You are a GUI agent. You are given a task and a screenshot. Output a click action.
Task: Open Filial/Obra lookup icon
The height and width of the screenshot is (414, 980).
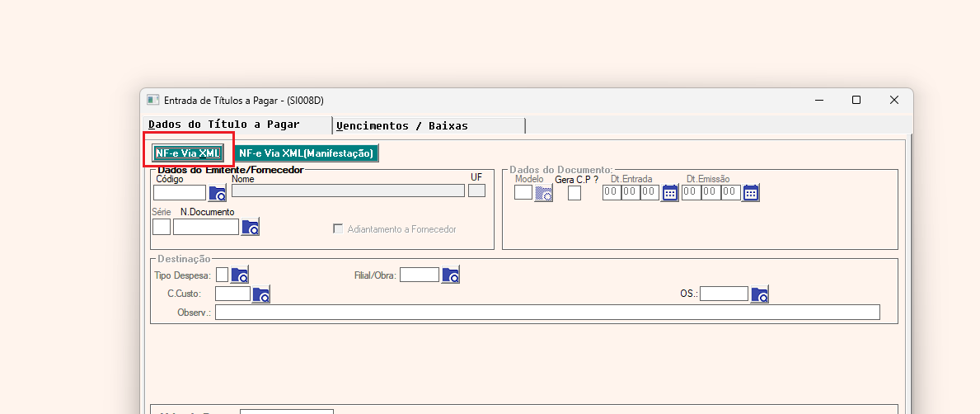pyautogui.click(x=451, y=275)
